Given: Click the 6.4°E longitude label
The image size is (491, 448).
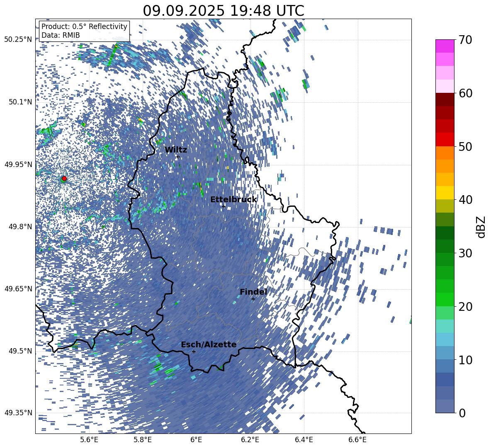Looking at the screenshot, I should (304, 440).
